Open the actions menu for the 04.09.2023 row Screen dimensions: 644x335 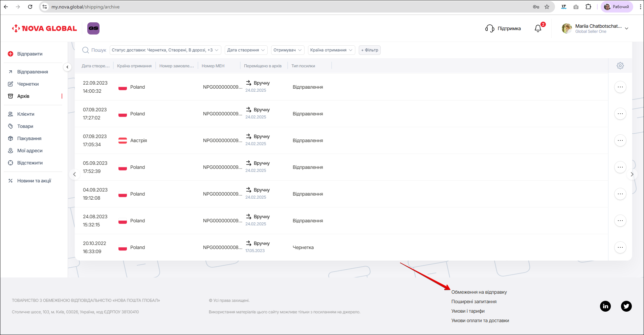click(x=620, y=194)
